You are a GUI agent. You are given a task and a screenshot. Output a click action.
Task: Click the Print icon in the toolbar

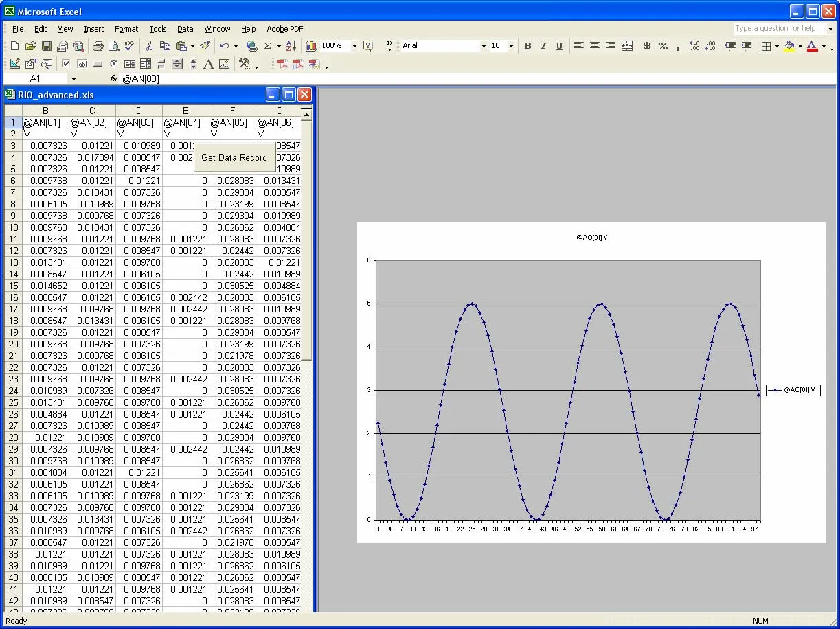coord(98,46)
